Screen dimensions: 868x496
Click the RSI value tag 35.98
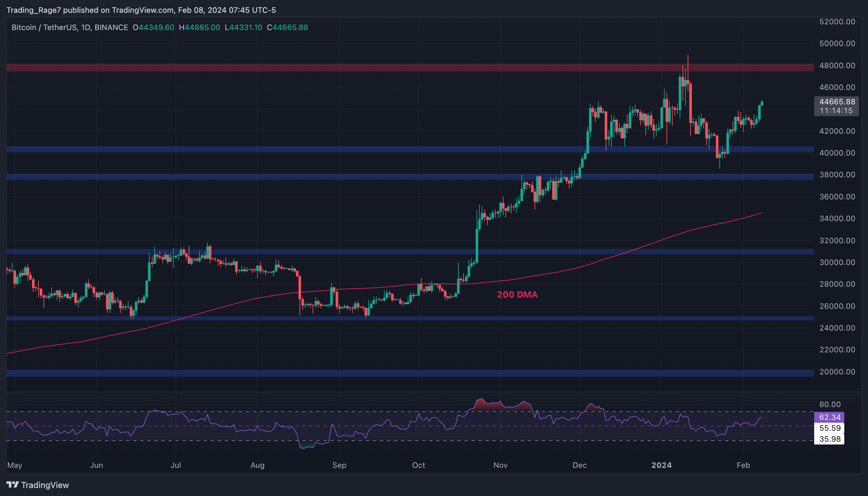(830, 439)
